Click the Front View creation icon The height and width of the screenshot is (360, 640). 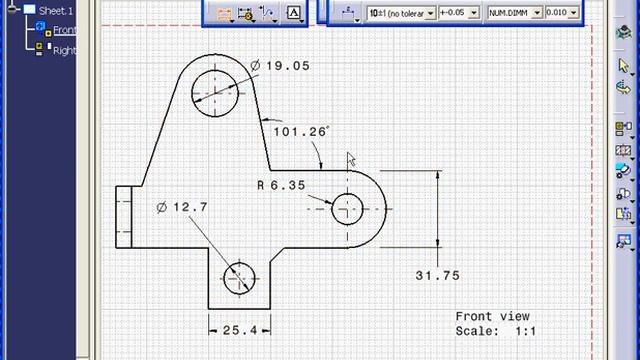pyautogui.click(x=623, y=128)
